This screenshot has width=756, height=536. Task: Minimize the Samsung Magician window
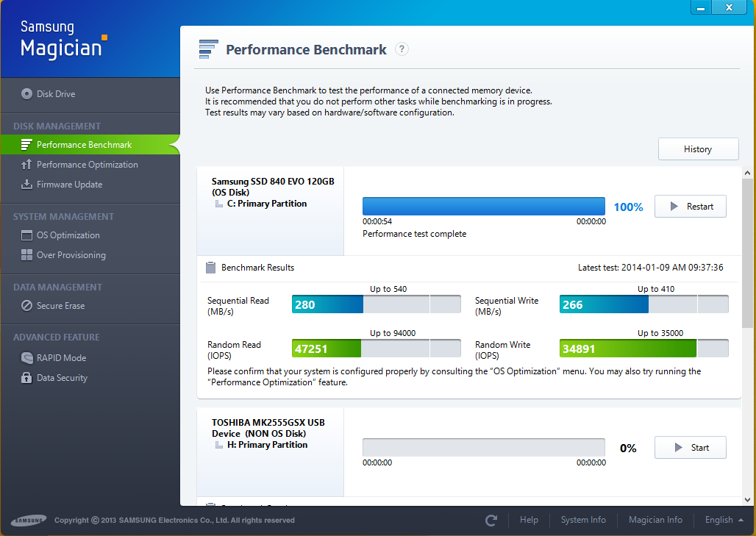coord(701,7)
